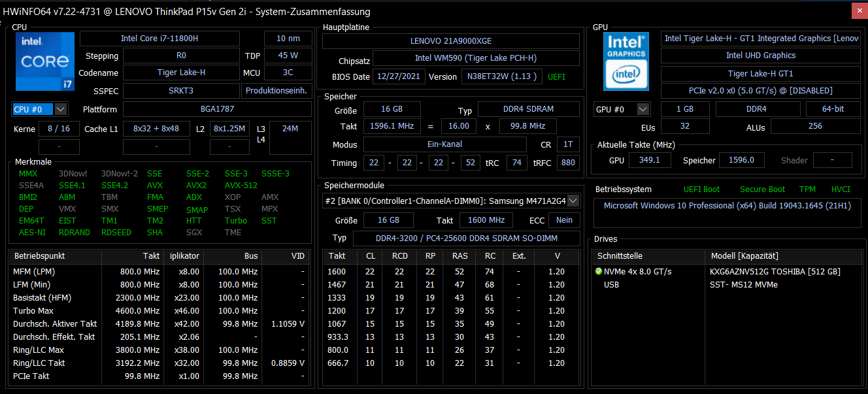Click the RCD column header
The width and height of the screenshot is (868, 394).
pyautogui.click(x=400, y=256)
